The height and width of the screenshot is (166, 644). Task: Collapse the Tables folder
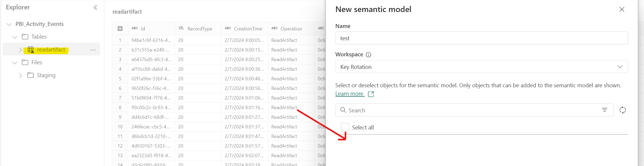[15, 37]
